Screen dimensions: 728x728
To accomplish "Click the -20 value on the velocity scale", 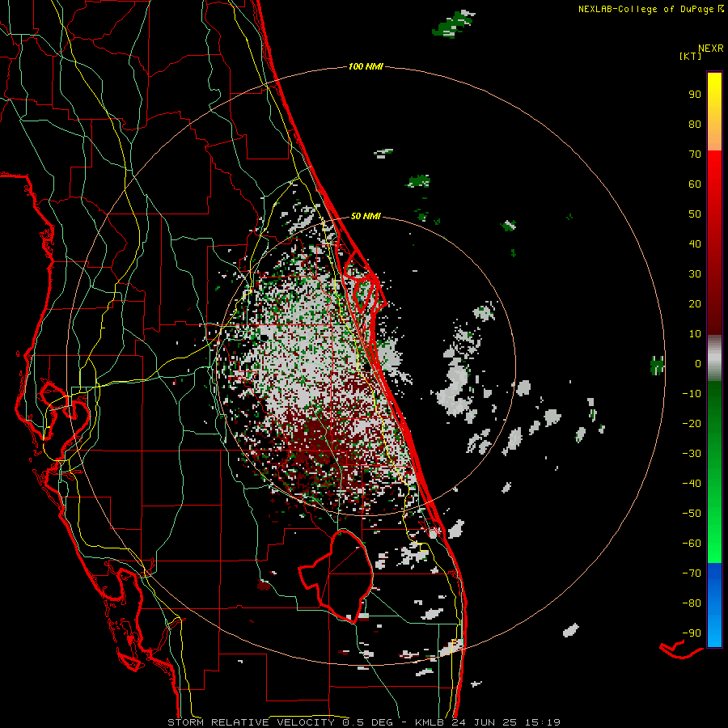I will [692, 424].
